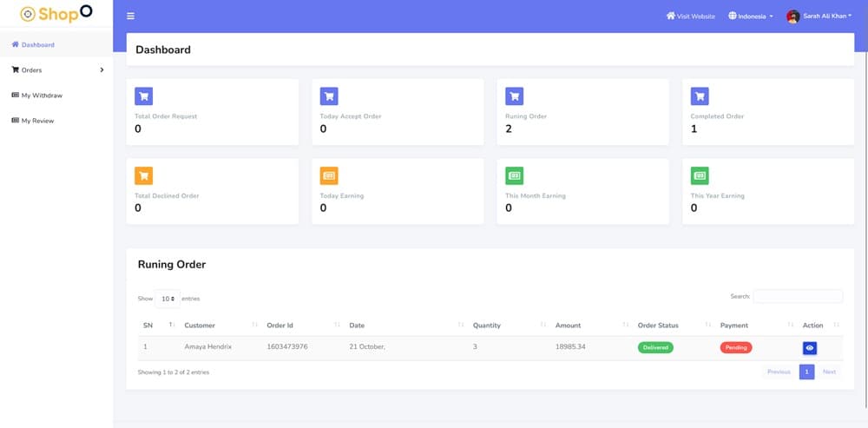The width and height of the screenshot is (868, 428).
Task: Select the Dashboard sidebar item
Action: pos(37,45)
